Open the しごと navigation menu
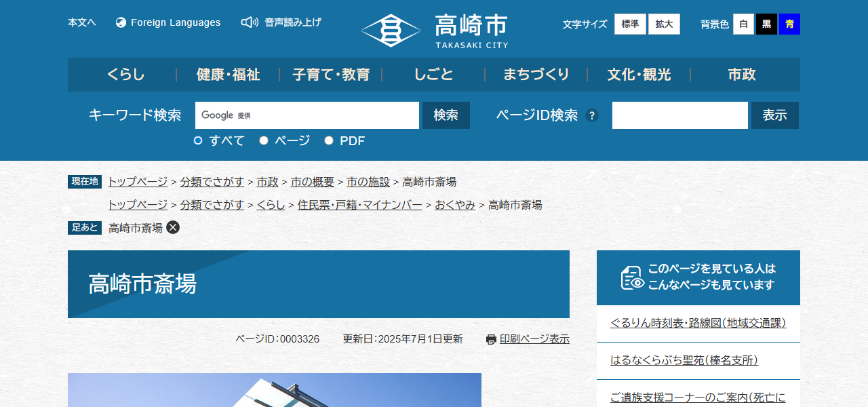 434,75
